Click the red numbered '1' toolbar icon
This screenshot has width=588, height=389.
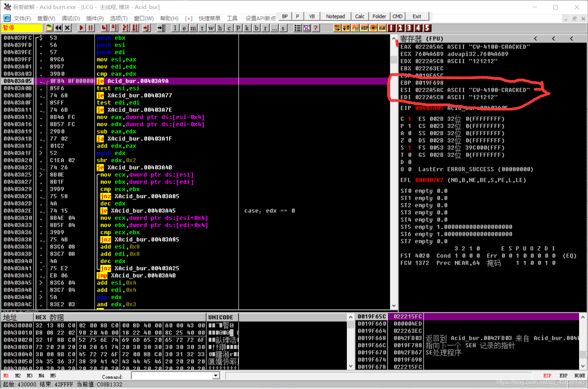tap(391, 28)
